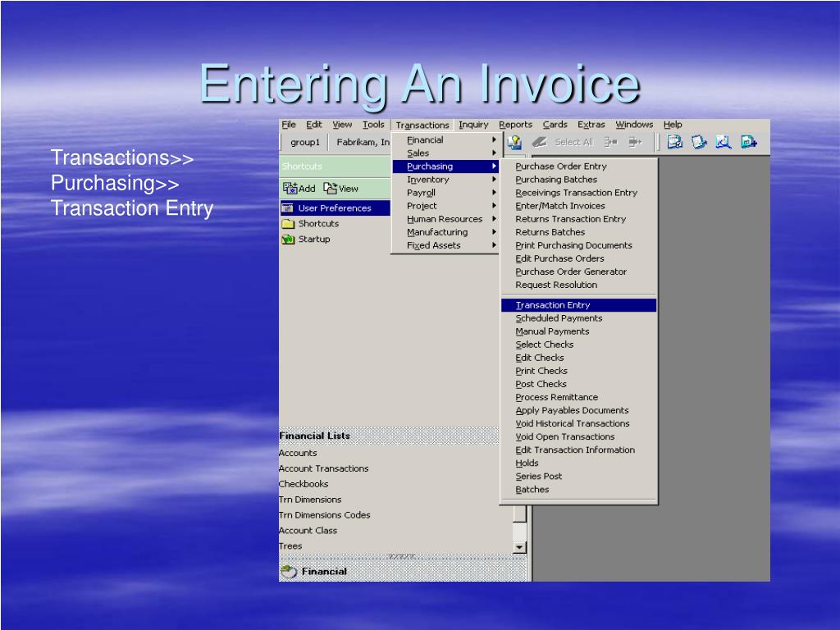
Task: Open Trn Dimensions Codes link
Action: [x=325, y=515]
